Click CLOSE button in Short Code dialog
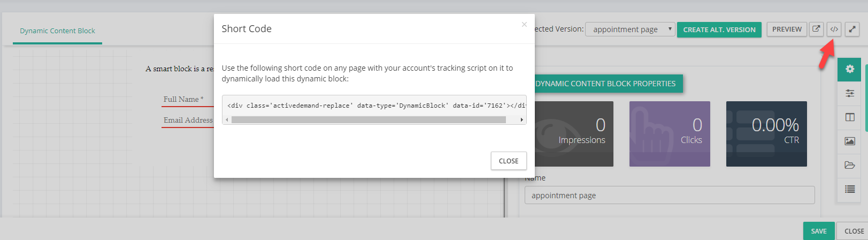 509,161
